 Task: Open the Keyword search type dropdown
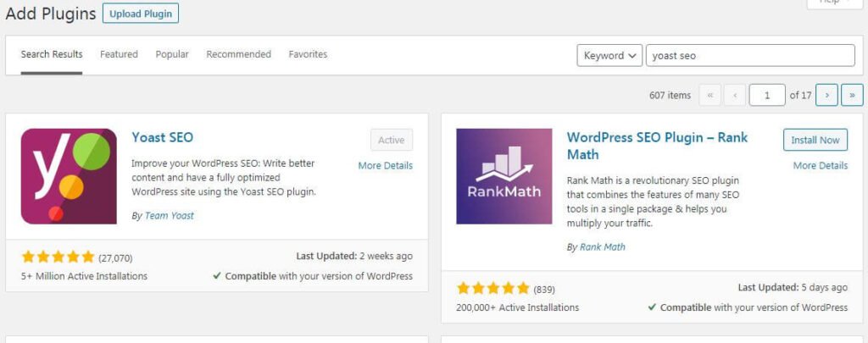tap(609, 55)
